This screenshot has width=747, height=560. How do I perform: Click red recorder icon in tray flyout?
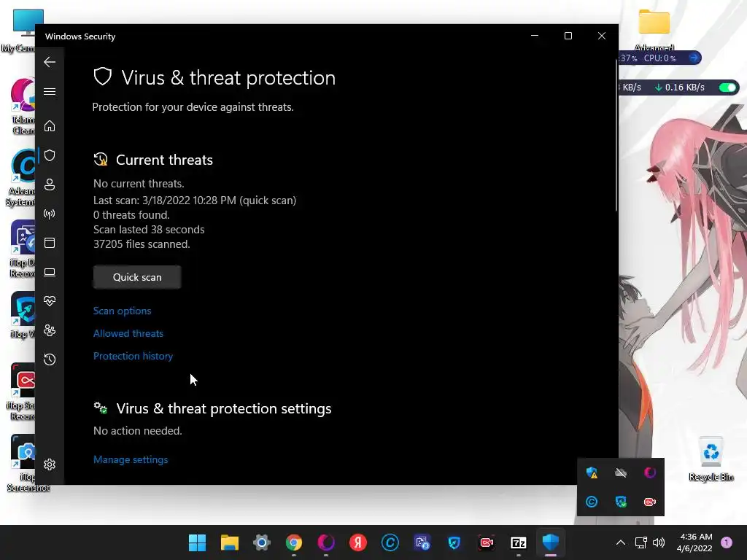click(650, 502)
